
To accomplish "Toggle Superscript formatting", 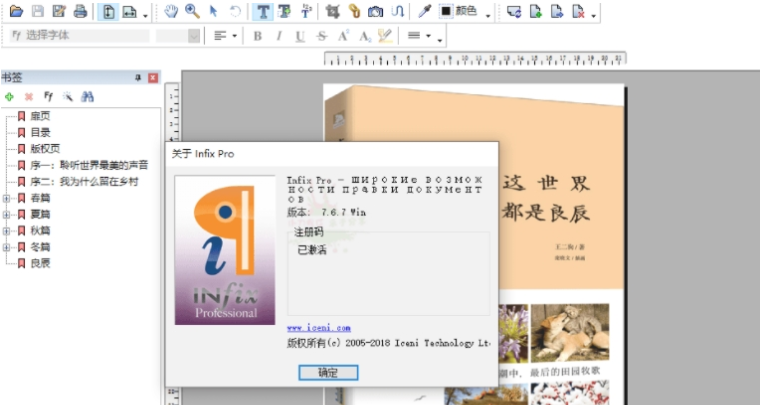I will 343,36.
